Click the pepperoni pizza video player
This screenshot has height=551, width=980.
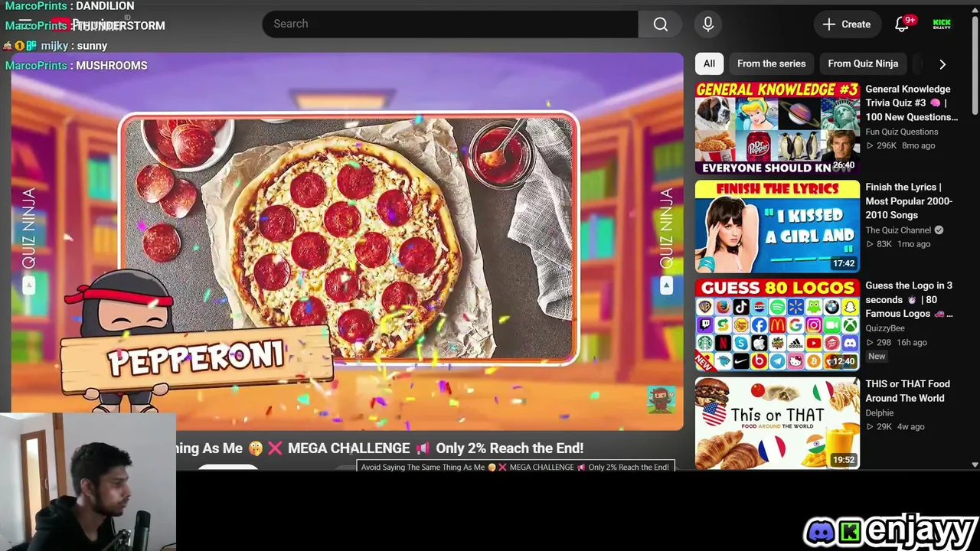pos(348,241)
